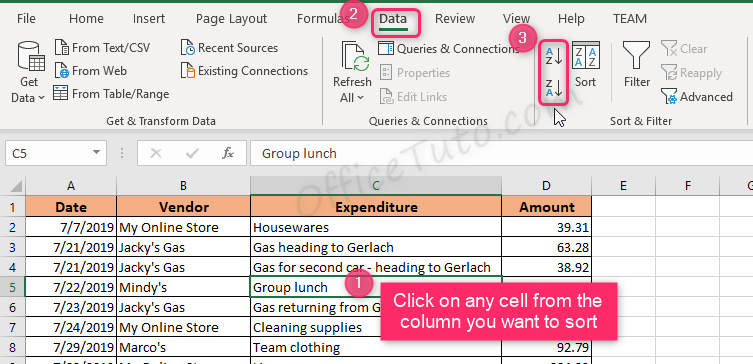
Task: Open Recent Sources
Action: [x=230, y=48]
